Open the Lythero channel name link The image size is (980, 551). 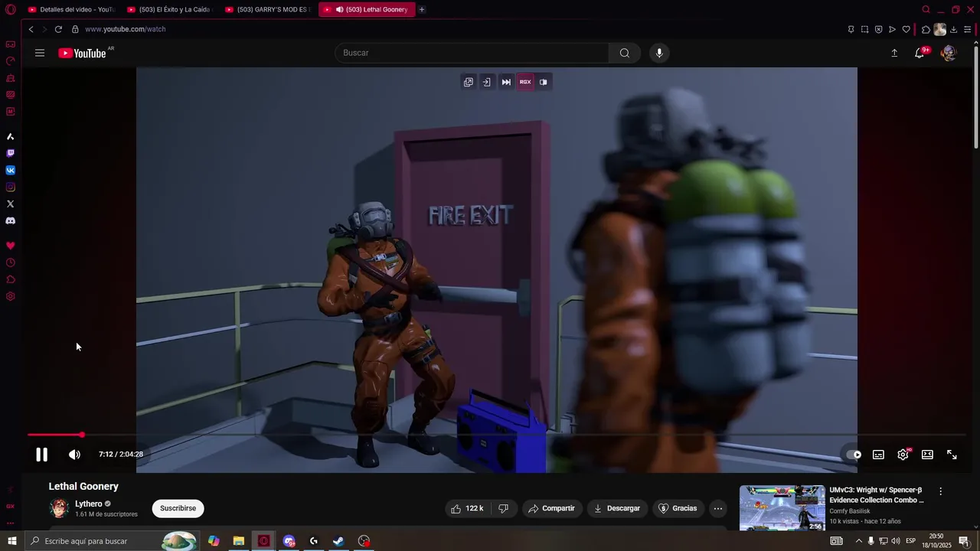[89, 504]
